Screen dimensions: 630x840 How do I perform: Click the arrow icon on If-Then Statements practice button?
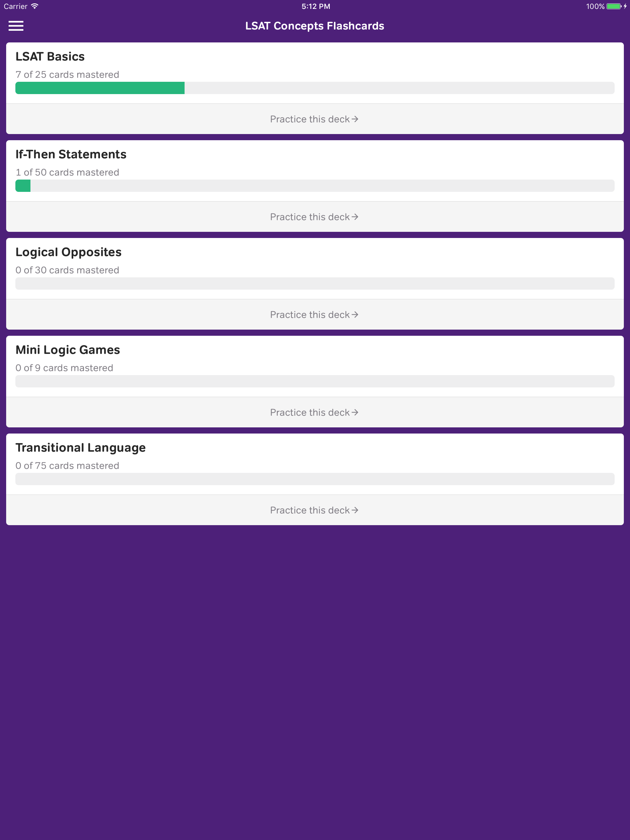tap(356, 216)
